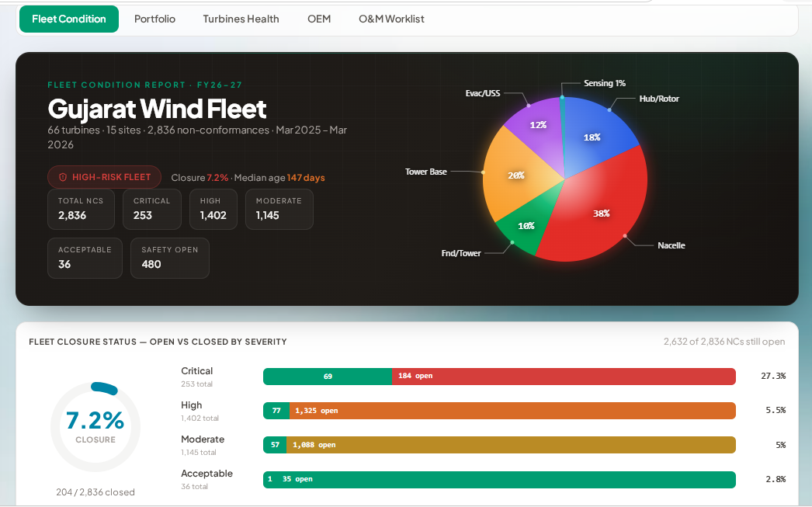The image size is (812, 507).
Task: Click the shield icon in High-Risk Fleet badge
Action: tap(63, 177)
